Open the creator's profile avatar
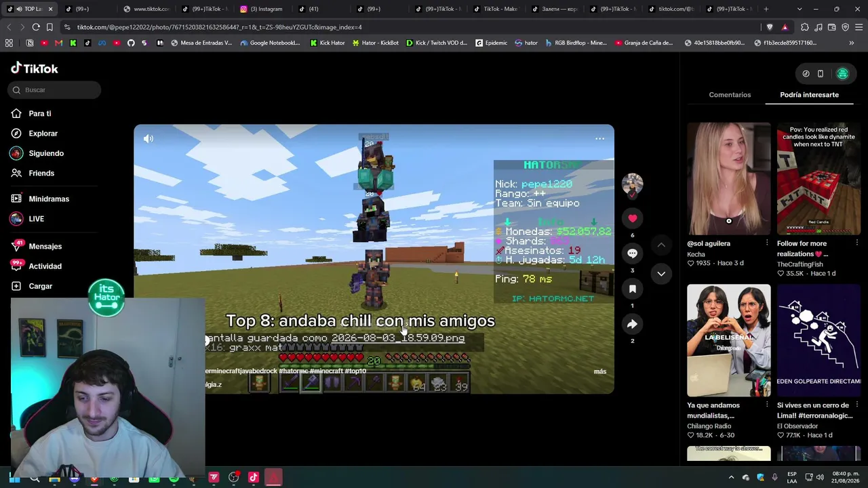The height and width of the screenshot is (488, 868). pos(632,184)
